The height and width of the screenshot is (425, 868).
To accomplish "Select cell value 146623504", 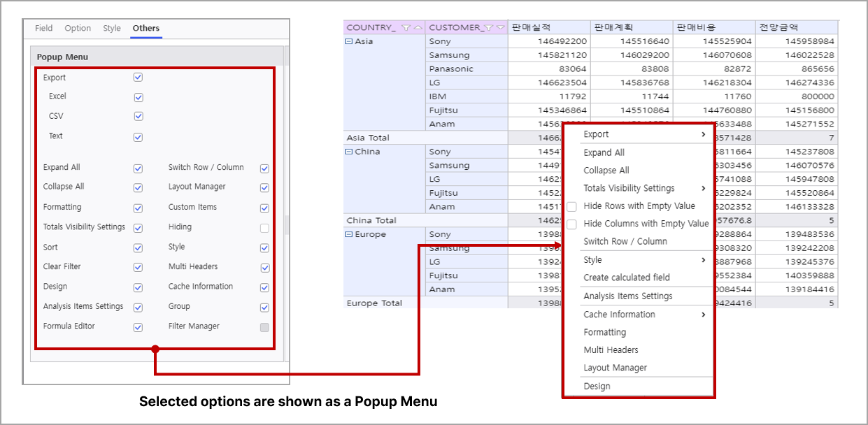I will point(549,82).
